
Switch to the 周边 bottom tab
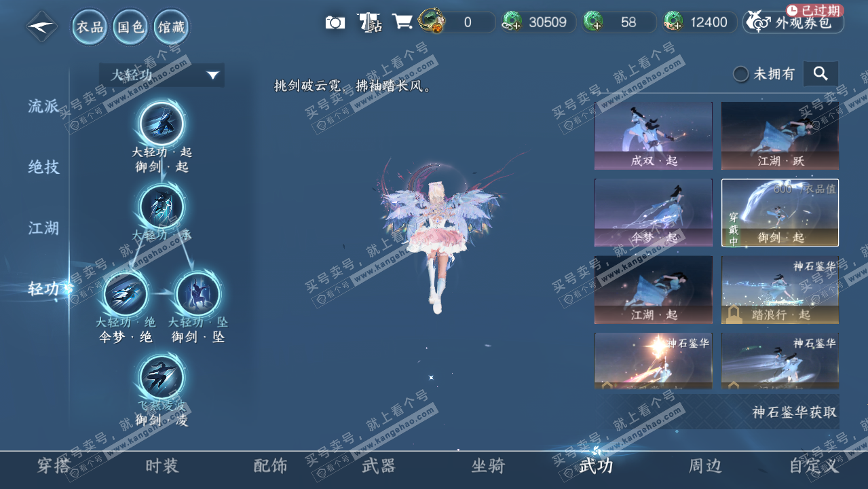tap(704, 466)
